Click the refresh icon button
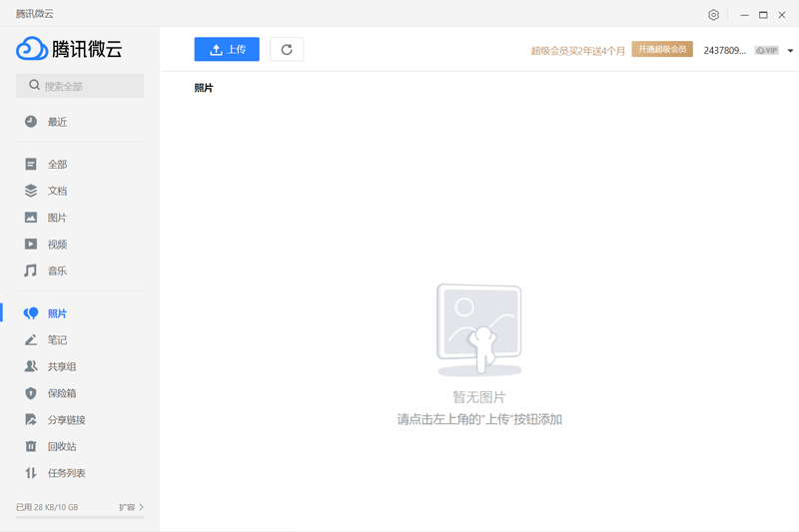799x532 pixels. [x=287, y=50]
